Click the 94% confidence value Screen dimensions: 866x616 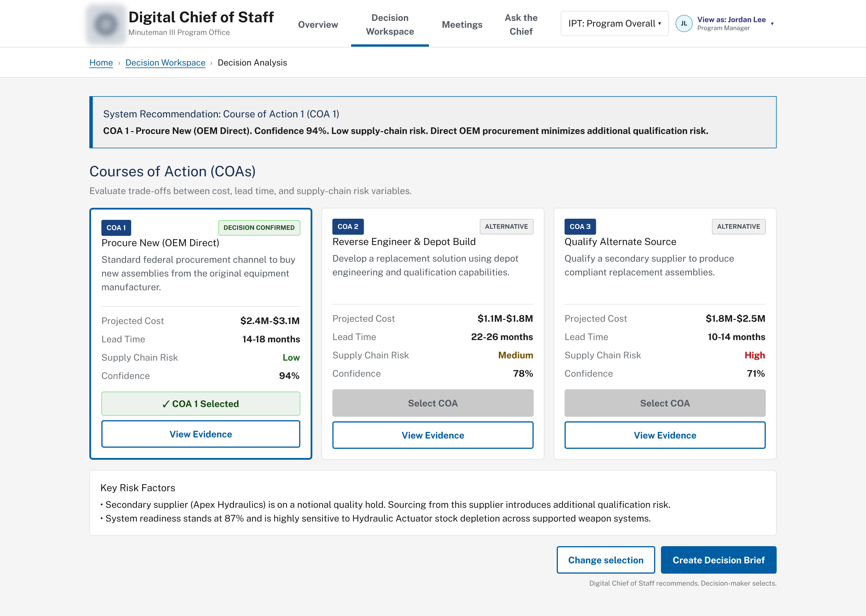pos(289,376)
